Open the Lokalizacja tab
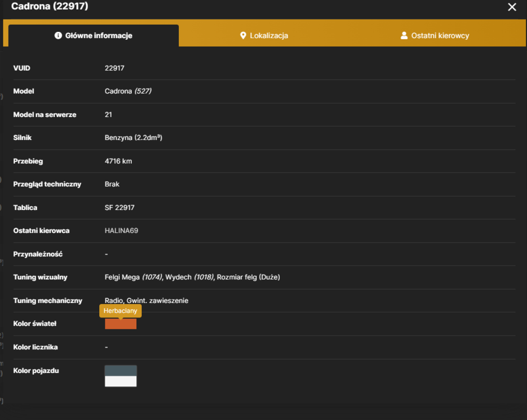The image size is (527, 420). pyautogui.click(x=264, y=35)
